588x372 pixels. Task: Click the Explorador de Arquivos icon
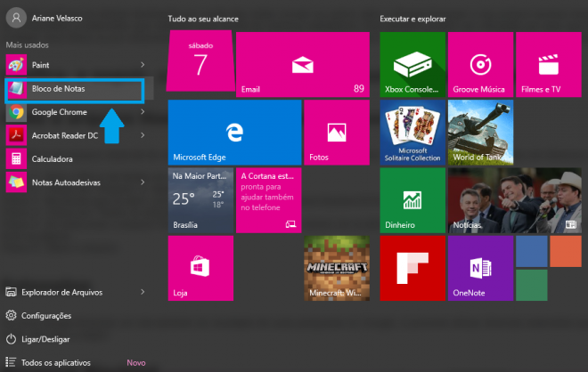click(11, 292)
